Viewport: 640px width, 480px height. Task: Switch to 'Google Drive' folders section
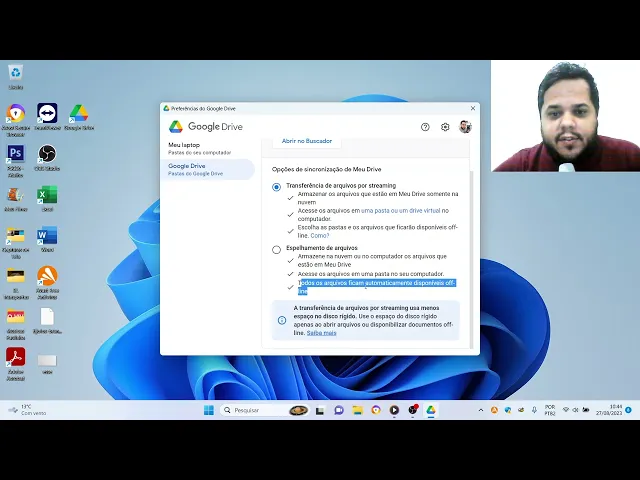coord(208,169)
